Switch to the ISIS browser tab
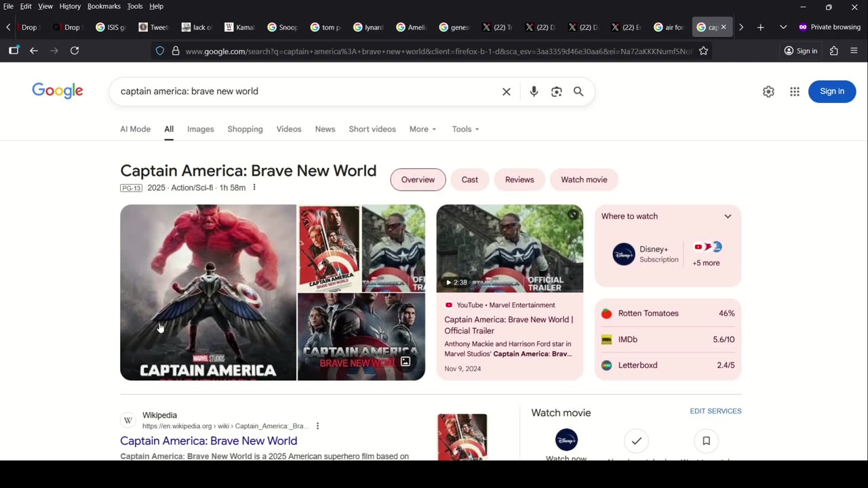Screen dimensions: 868x488 pyautogui.click(x=111, y=27)
